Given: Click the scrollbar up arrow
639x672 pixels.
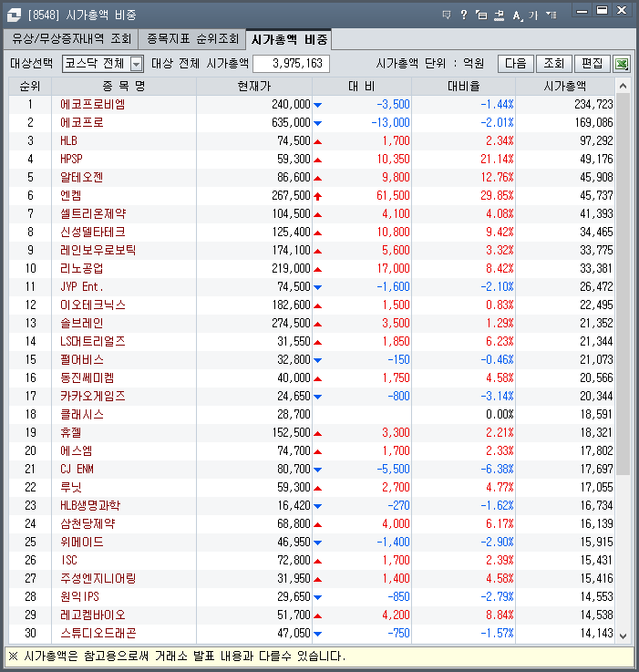Looking at the screenshot, I should pos(624,86).
